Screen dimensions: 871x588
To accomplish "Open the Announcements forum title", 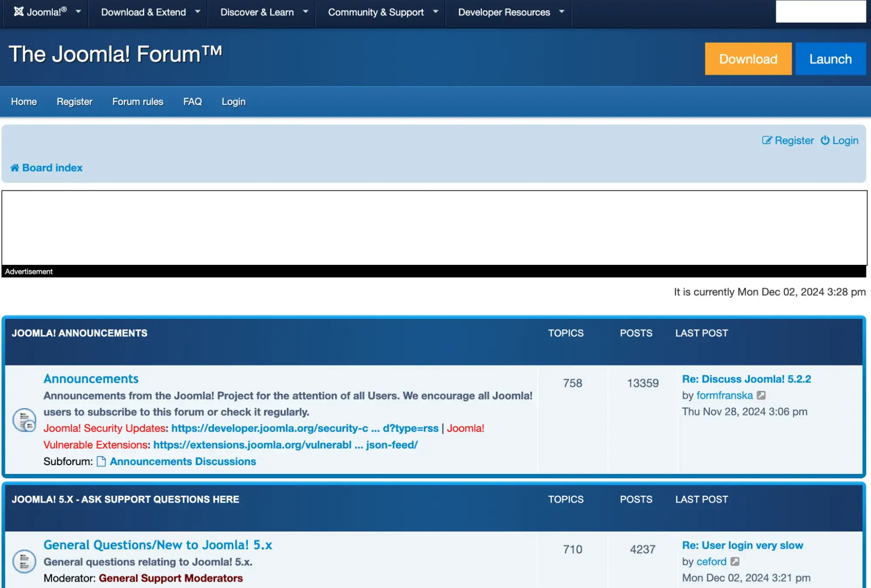I will tap(91, 378).
